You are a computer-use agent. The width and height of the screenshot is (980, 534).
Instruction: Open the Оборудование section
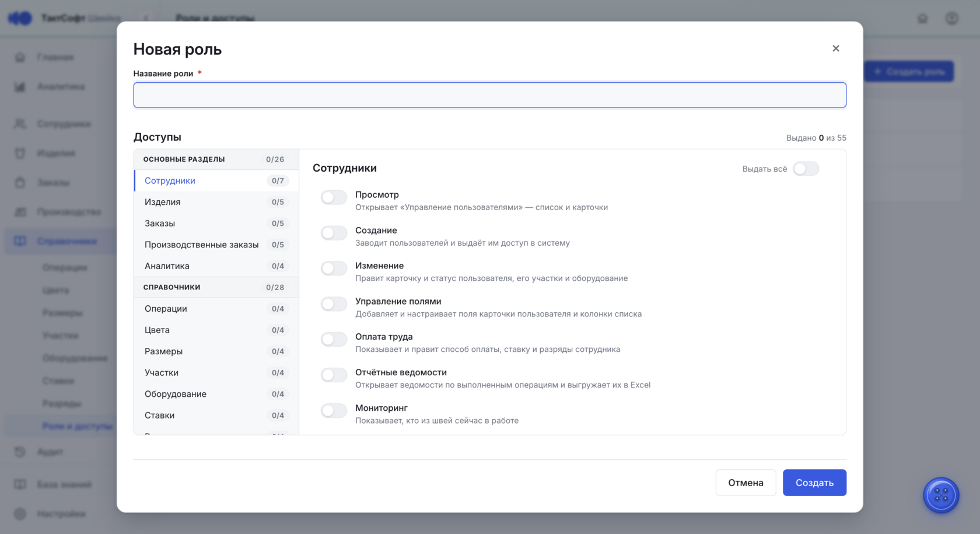point(216,394)
